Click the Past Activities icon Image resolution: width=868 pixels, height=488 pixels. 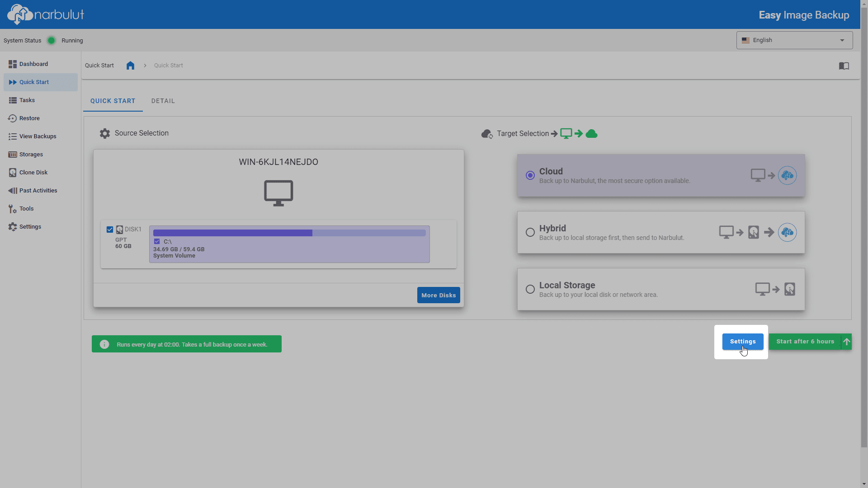pyautogui.click(x=13, y=191)
